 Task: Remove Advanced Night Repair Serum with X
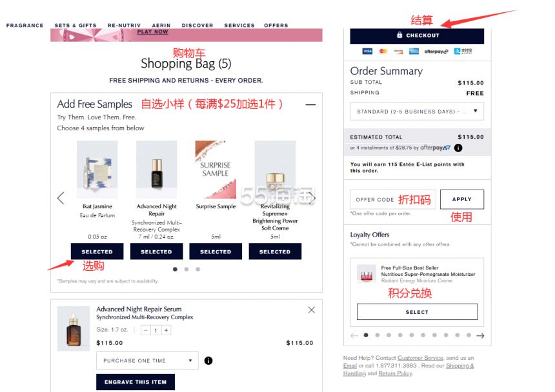pos(312,310)
